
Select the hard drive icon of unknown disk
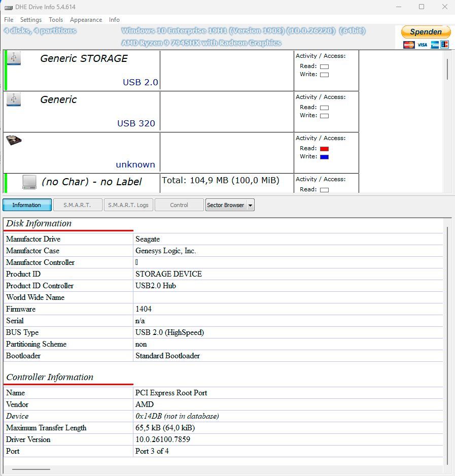tap(14, 140)
